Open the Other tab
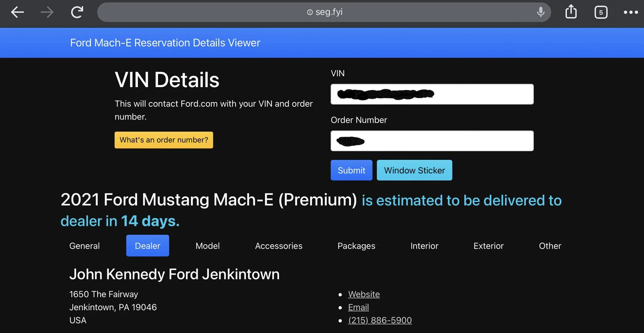The width and height of the screenshot is (644, 333). click(550, 246)
